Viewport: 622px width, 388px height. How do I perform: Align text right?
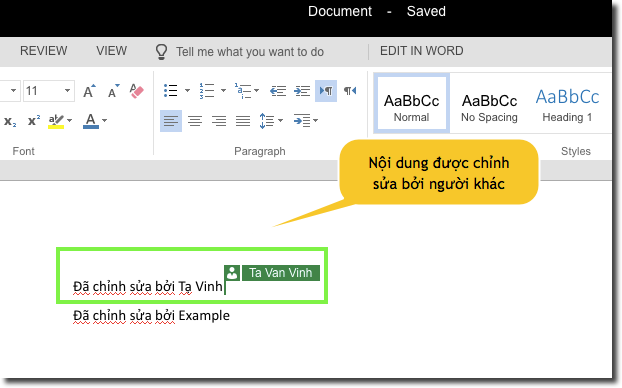219,121
